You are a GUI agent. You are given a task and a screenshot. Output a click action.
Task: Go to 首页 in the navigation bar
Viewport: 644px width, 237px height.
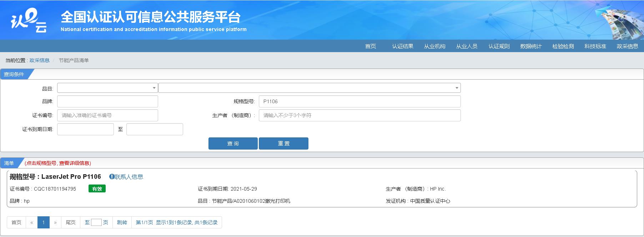pos(371,46)
